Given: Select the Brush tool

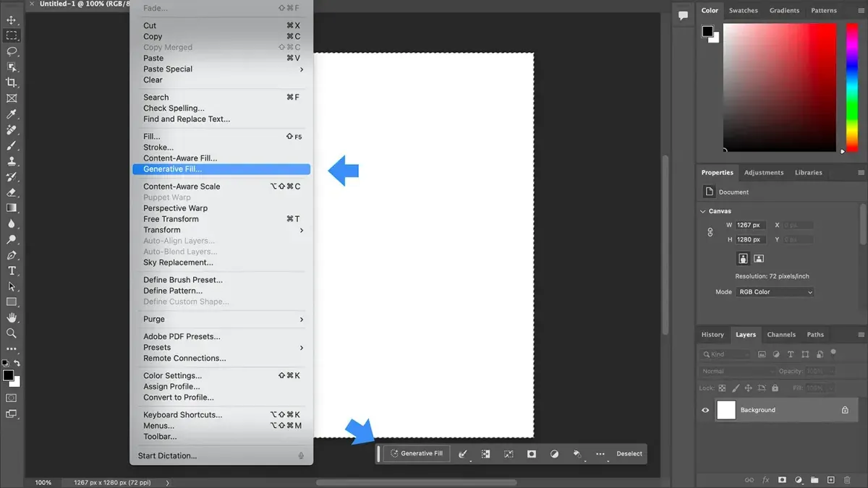Looking at the screenshot, I should tap(12, 145).
